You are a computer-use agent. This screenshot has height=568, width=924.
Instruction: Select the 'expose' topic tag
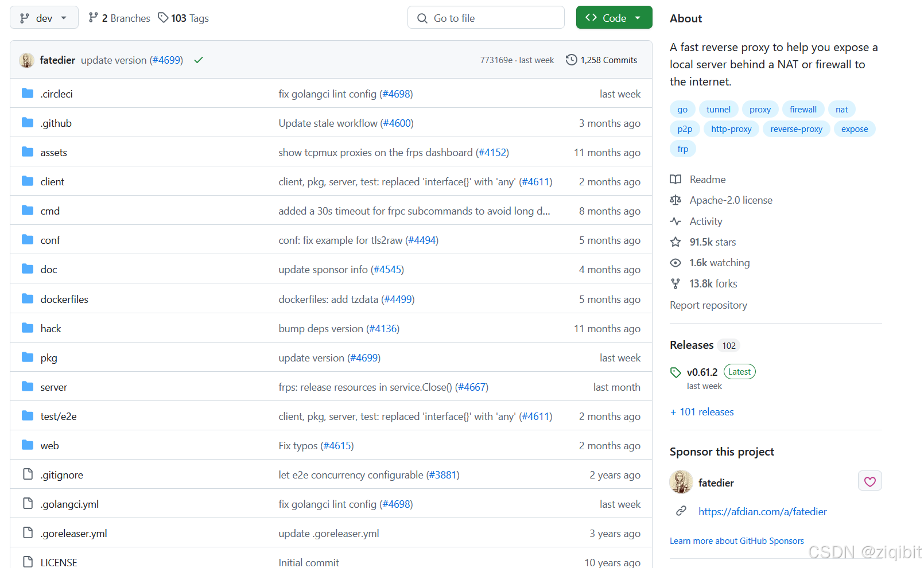click(x=855, y=129)
